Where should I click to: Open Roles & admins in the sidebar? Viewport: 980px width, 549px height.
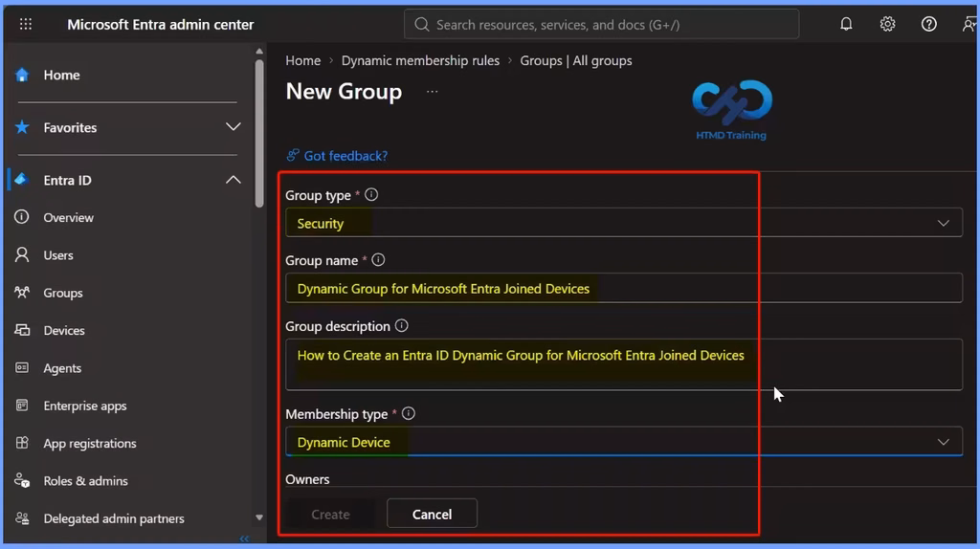coord(85,480)
